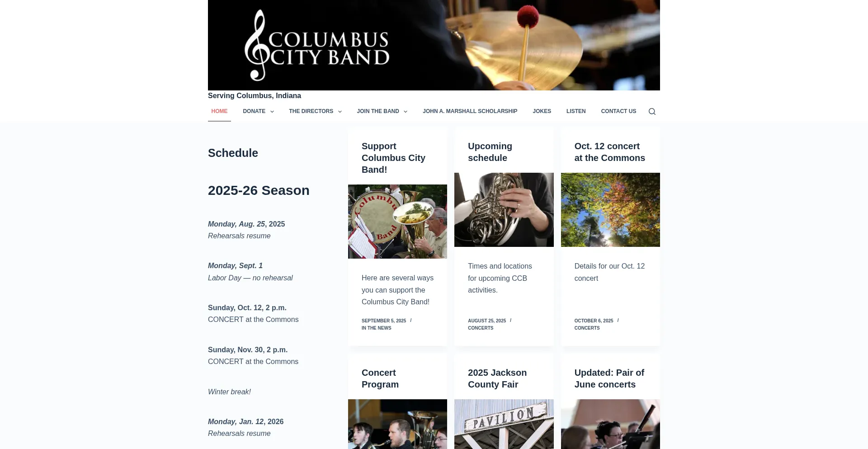
Task: Click the Pavilion sign thumbnail
Action: pos(504,424)
